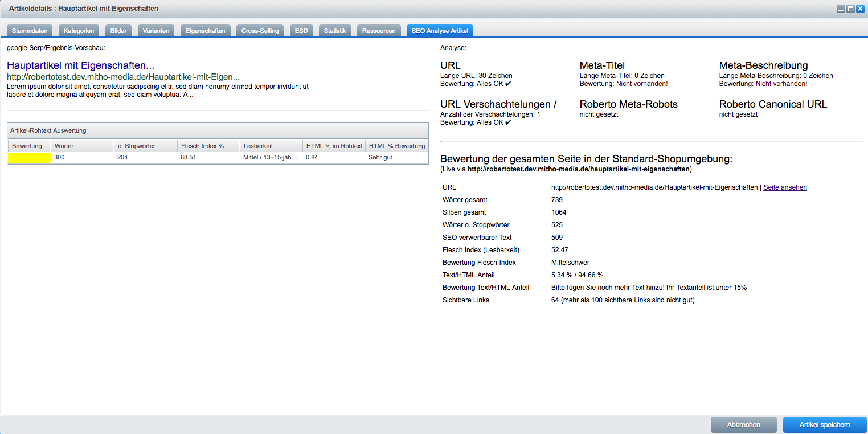Click the 'Bitte fügen Sie noch mehr Text hinzu' message
This screenshot has width=868, height=434.
click(649, 288)
